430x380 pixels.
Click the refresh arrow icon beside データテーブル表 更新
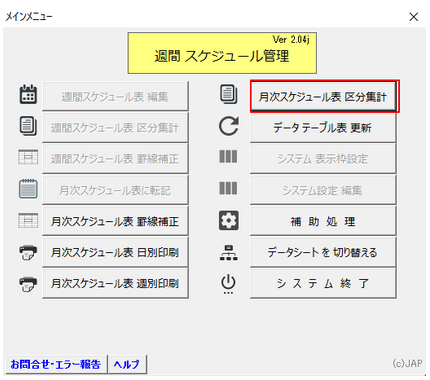click(229, 126)
